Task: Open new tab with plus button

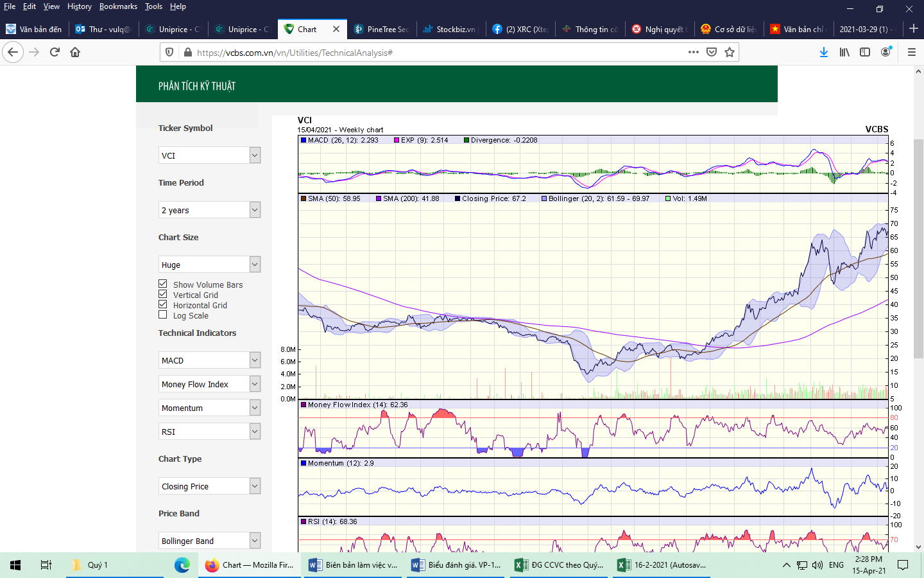Action: 914,29
